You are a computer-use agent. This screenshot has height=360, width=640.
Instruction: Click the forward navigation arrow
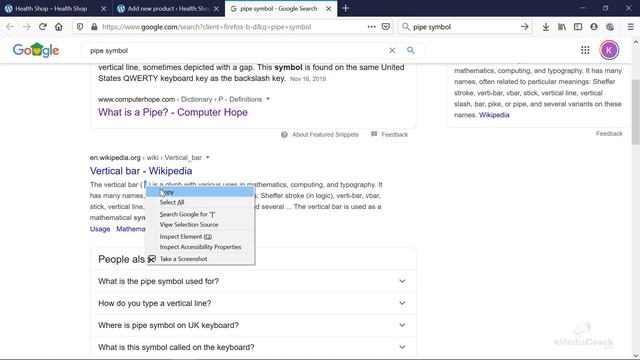(x=27, y=27)
